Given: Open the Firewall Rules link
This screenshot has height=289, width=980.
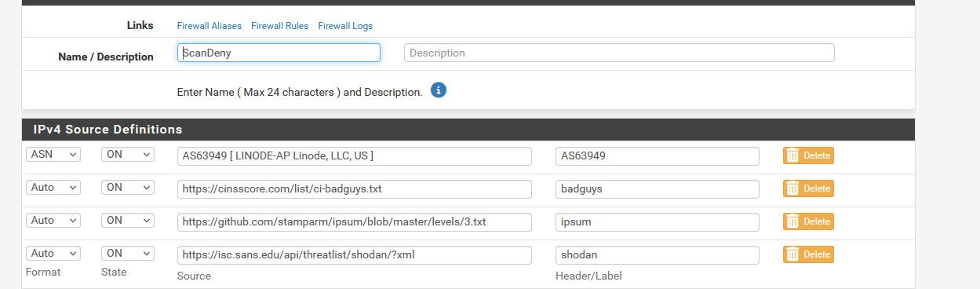Looking at the screenshot, I should (280, 26).
